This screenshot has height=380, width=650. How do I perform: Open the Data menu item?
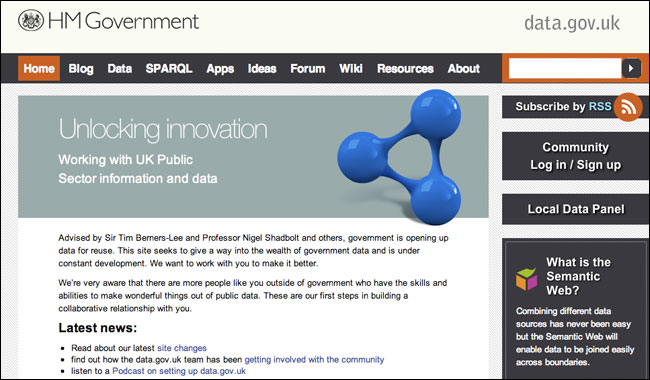point(120,68)
